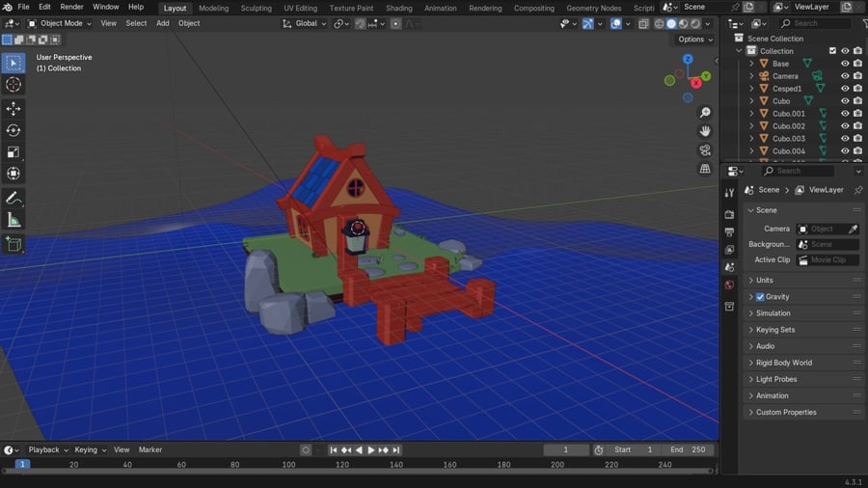Click frame 100 on timeline ruler
868x488 pixels.
tap(288, 465)
